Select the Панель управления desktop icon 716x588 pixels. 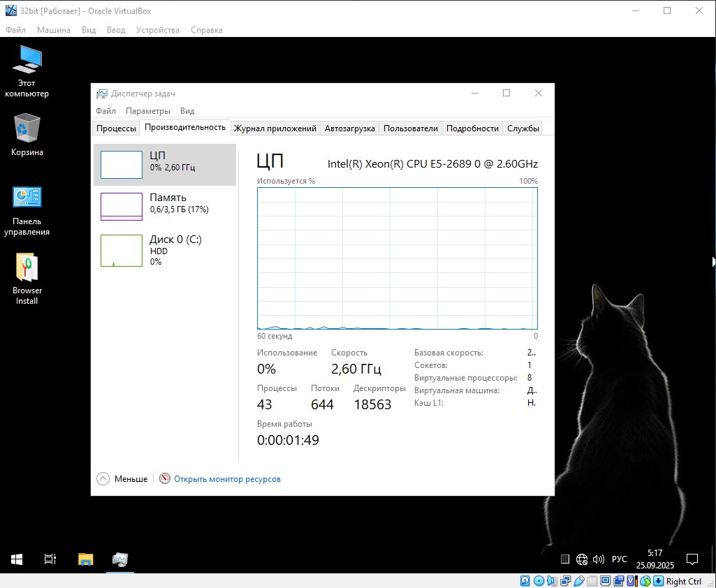27,210
